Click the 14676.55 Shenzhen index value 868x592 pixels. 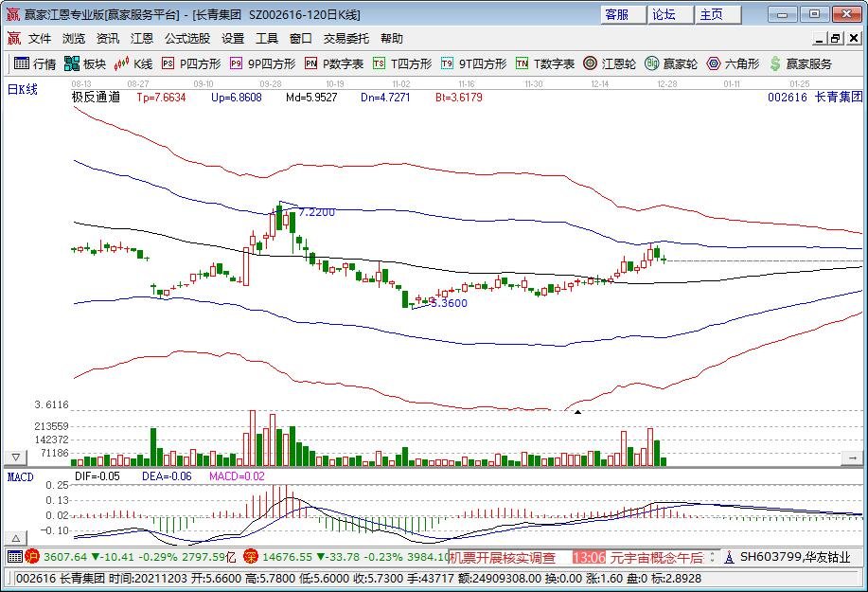coord(288,557)
